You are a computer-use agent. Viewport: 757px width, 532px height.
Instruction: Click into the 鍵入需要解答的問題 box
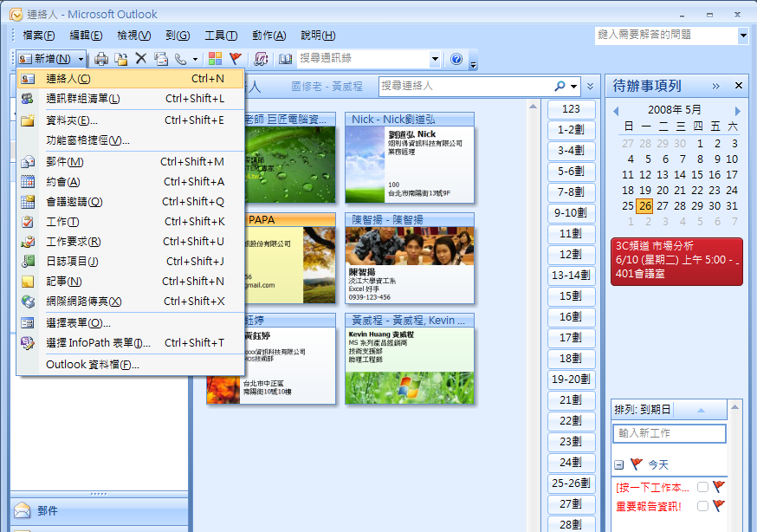click(x=666, y=35)
